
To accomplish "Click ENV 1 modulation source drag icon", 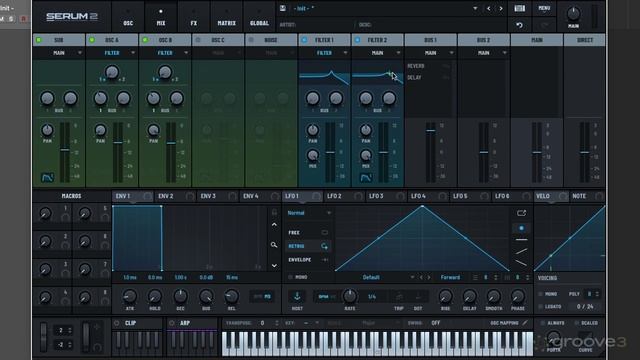I will pyautogui.click(x=147, y=196).
